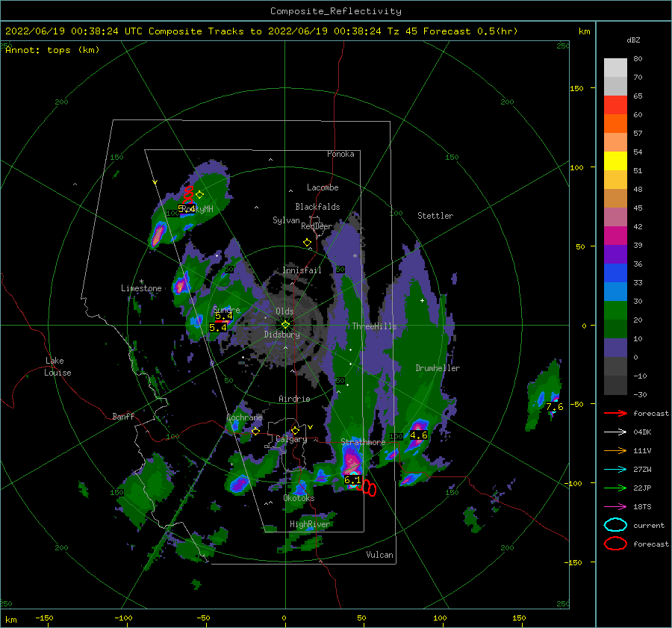
Task: Select the yellow 51-54 dBZ color band
Action: coord(615,161)
